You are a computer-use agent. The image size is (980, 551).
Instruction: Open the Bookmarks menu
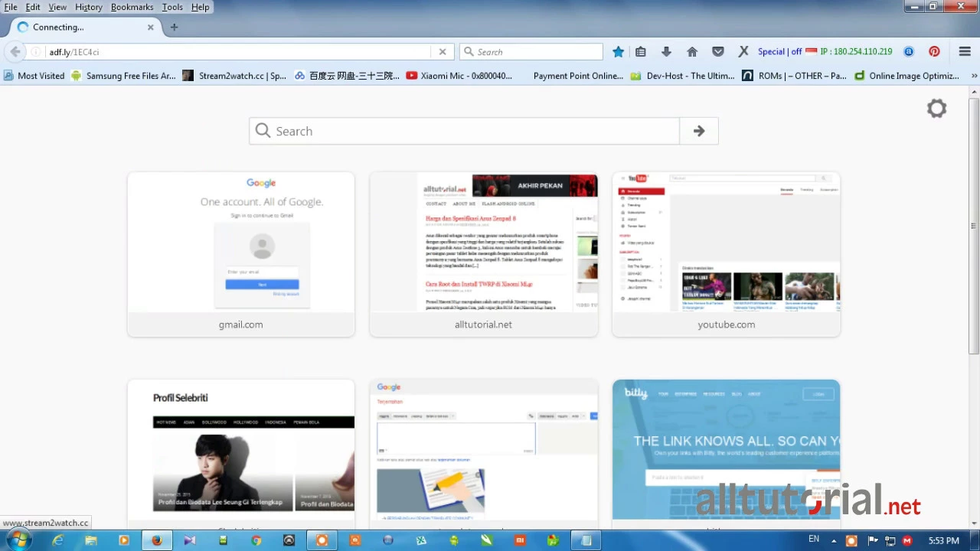[x=132, y=7]
